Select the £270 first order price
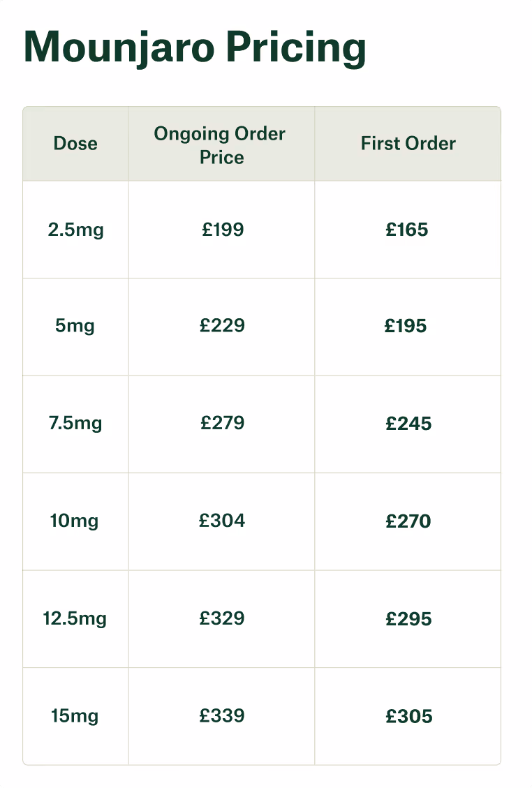Image resolution: width=532 pixels, height=788 pixels. pos(408,521)
